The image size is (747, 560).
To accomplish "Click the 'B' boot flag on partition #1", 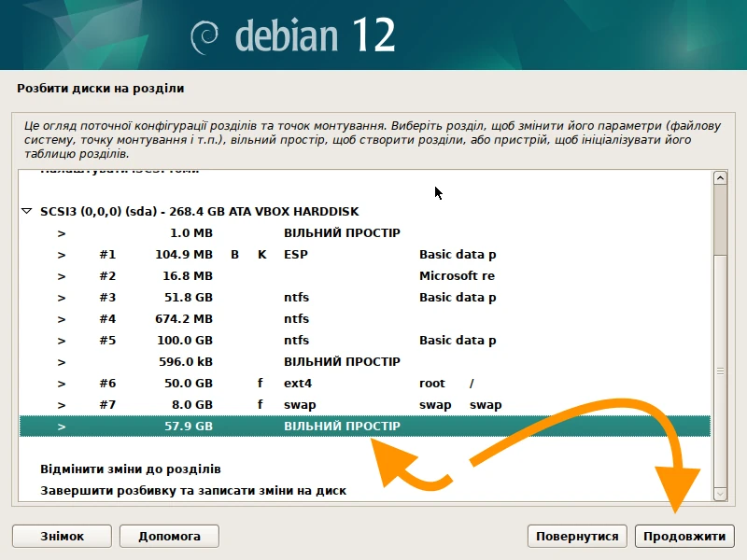I will [x=235, y=254].
